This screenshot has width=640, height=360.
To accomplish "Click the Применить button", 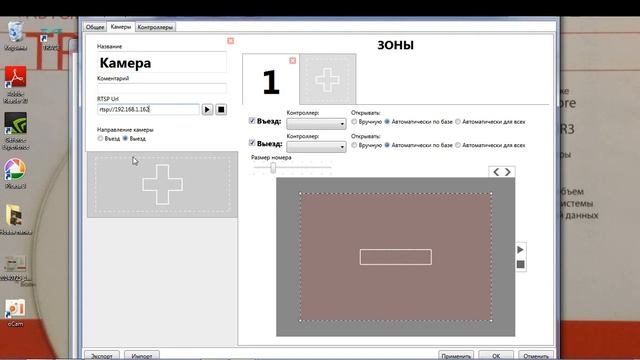I will point(456,356).
